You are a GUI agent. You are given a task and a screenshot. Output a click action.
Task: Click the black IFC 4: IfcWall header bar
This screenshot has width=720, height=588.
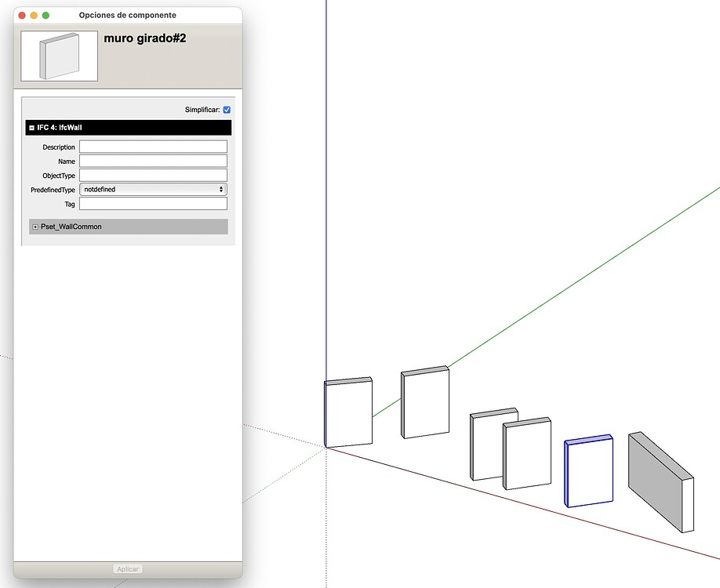[127, 127]
